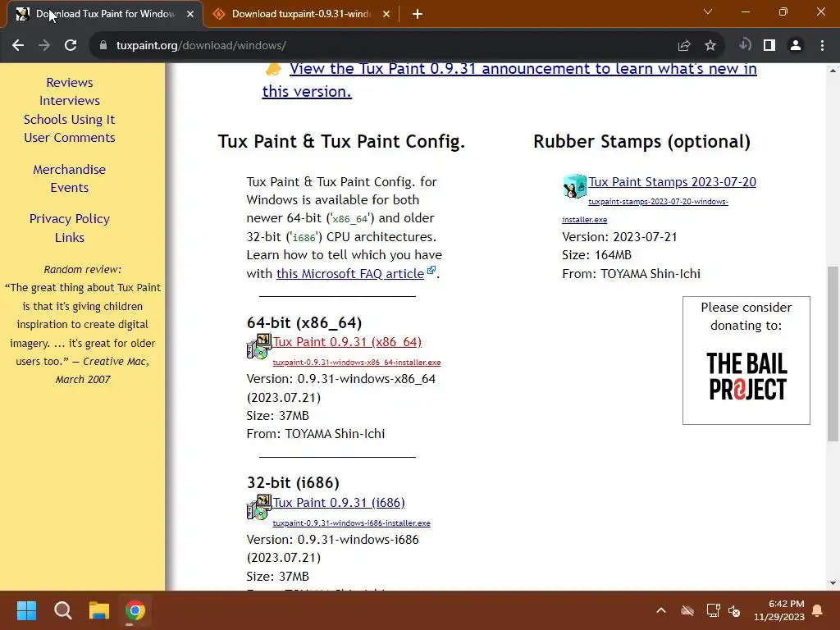The width and height of the screenshot is (840, 630).
Task: Share this page using the share icon
Action: 683,46
